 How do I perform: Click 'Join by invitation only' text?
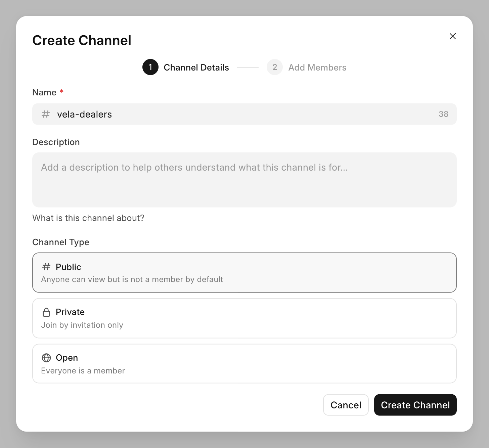pos(82,325)
